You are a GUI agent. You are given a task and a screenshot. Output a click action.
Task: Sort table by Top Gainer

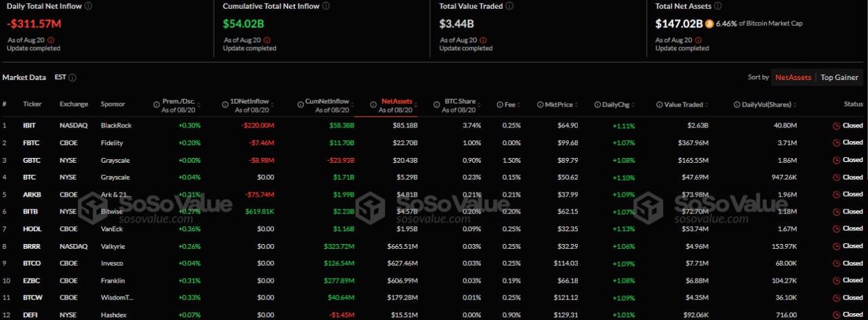click(x=839, y=77)
